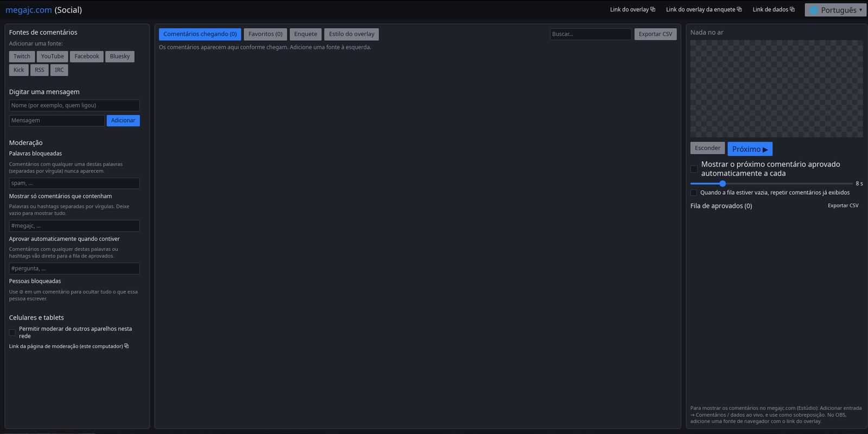Add a YouTube comment source
The height and width of the screenshot is (434, 868).
(x=52, y=56)
